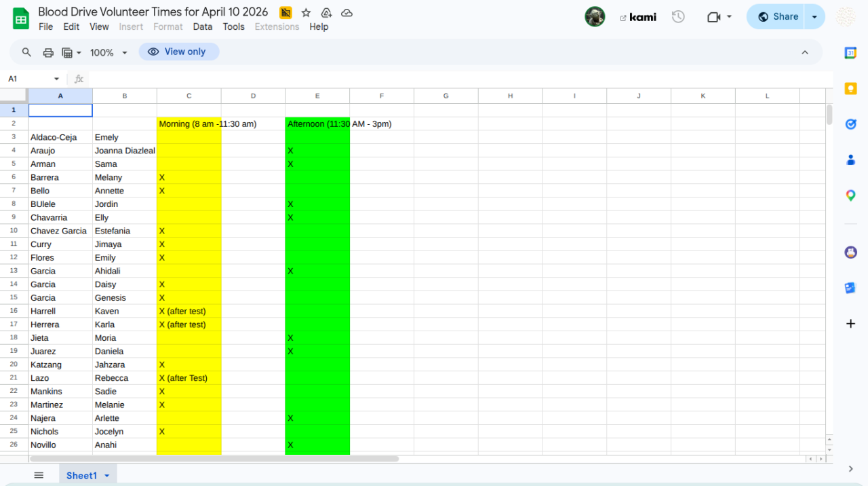The height and width of the screenshot is (486, 868).
Task: Select the yellow Morning header cell
Action: pyautogui.click(x=189, y=124)
